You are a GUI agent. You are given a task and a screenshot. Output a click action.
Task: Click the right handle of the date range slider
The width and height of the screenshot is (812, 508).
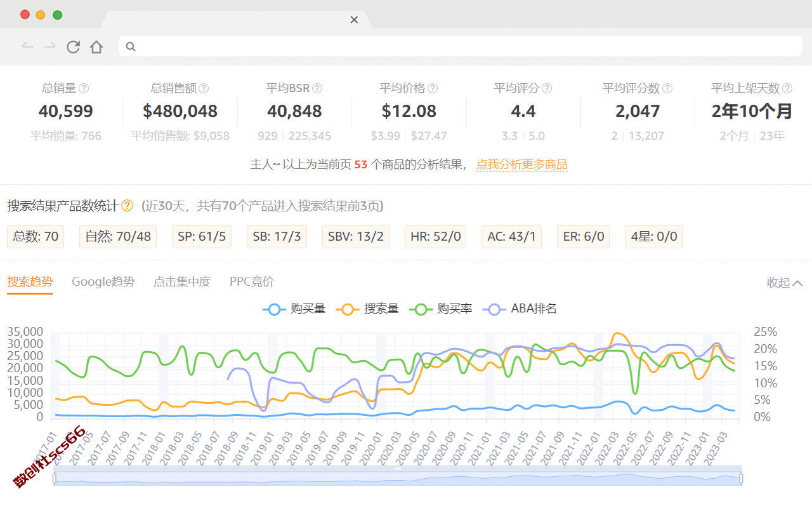click(x=742, y=478)
